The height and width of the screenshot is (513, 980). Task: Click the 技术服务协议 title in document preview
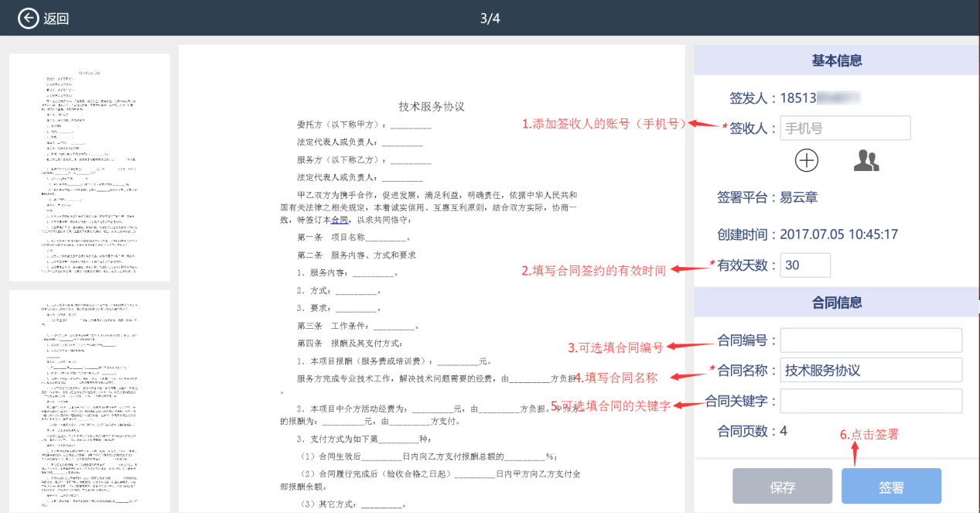(431, 107)
